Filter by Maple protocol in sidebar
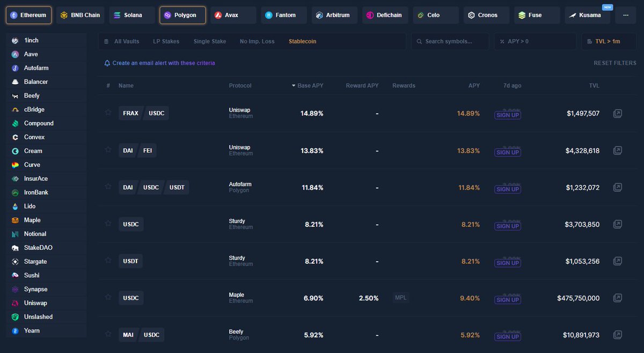 tap(46, 220)
